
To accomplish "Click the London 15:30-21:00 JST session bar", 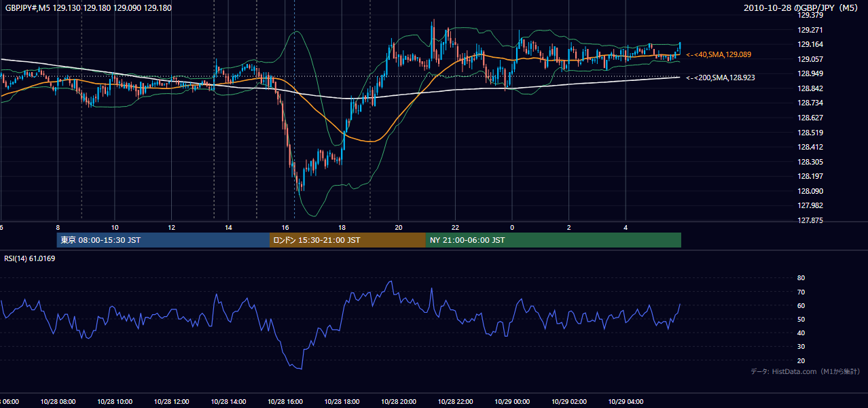I will (348, 240).
